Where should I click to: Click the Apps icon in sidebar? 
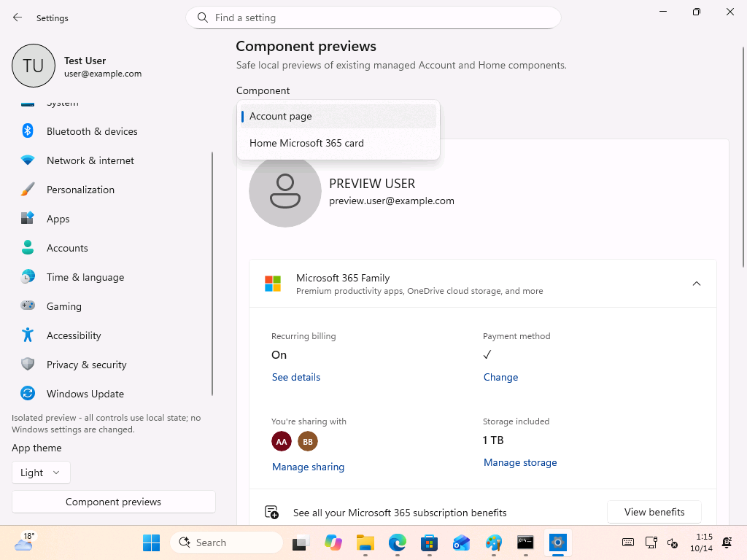point(28,219)
